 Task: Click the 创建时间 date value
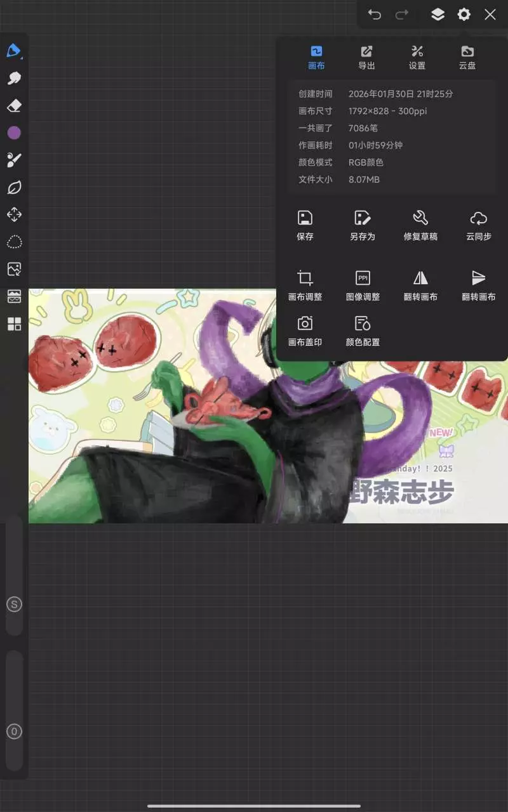click(x=401, y=94)
